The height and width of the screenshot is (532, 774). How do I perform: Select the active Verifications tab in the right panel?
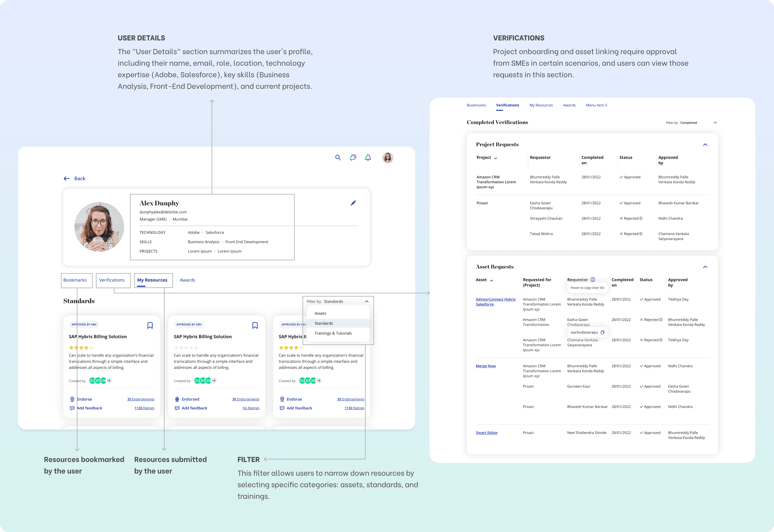(507, 105)
